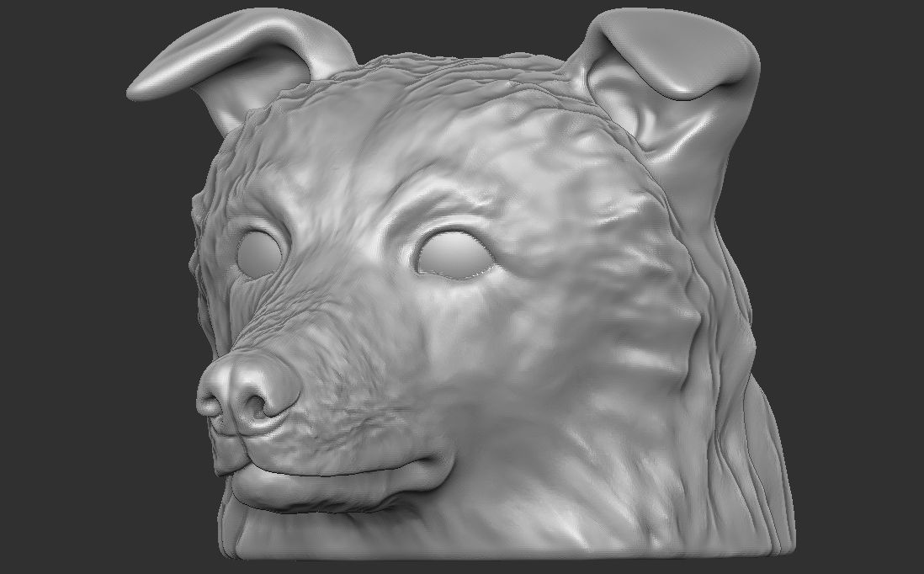The width and height of the screenshot is (924, 574).
Task: Click the smaller round eyeball near snout
Action: [x=259, y=254]
